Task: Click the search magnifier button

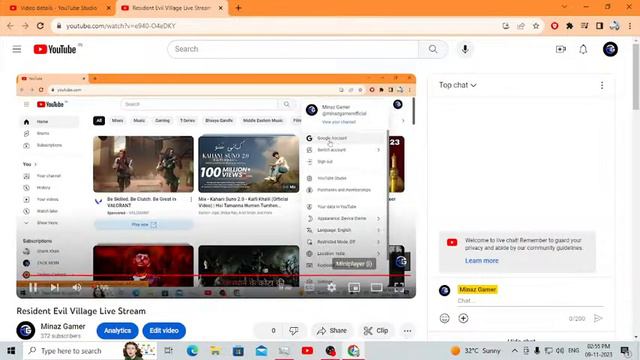Action: pos(433,49)
